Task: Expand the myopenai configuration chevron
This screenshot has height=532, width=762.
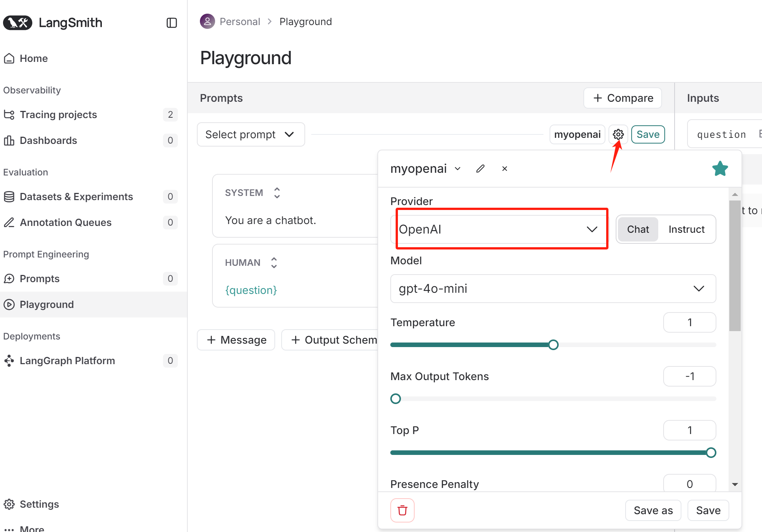Action: pos(458,169)
